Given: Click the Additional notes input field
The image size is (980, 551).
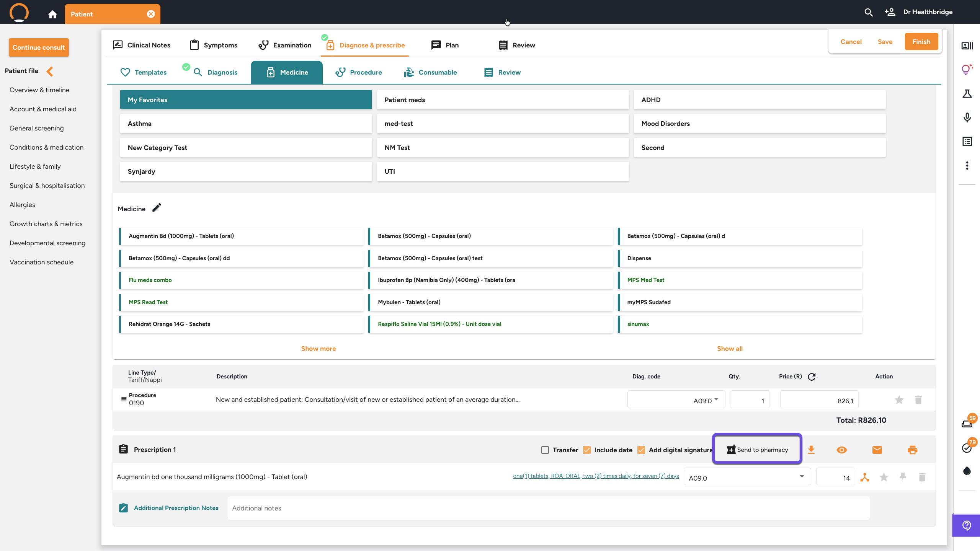Looking at the screenshot, I should pos(548,508).
